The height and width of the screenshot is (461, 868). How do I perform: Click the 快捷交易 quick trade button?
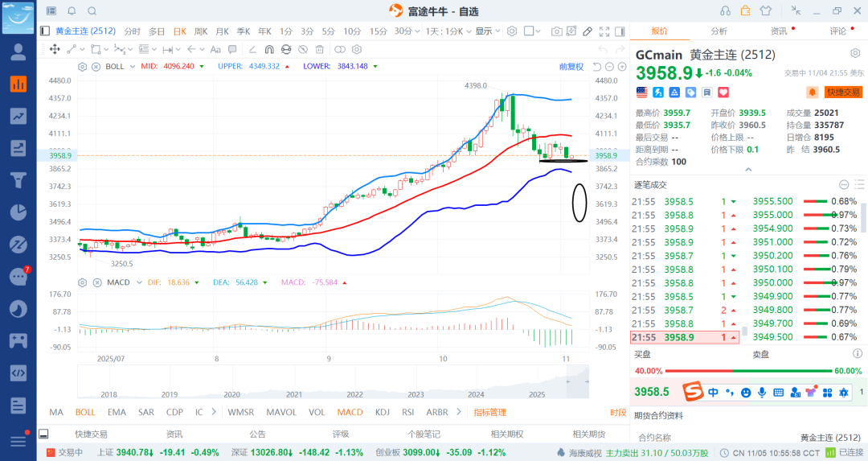(844, 92)
